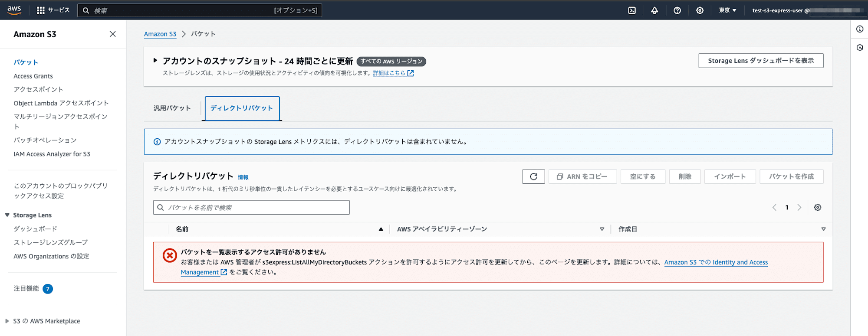Click the 空にする button
The height and width of the screenshot is (336, 868).
[643, 176]
